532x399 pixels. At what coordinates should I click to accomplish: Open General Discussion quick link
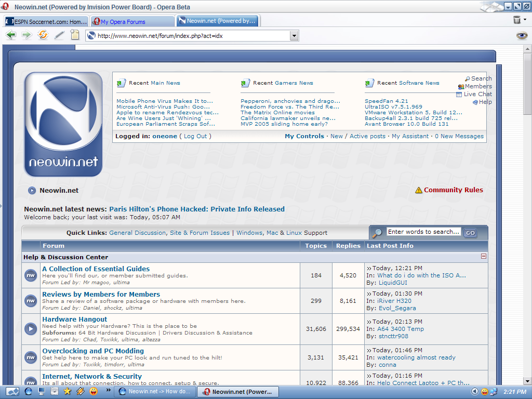click(137, 233)
